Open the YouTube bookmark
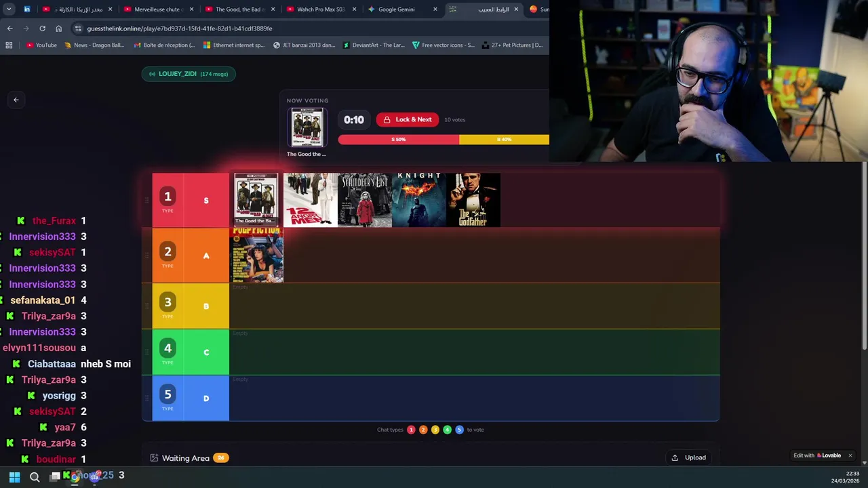The height and width of the screenshot is (488, 868). tap(41, 45)
